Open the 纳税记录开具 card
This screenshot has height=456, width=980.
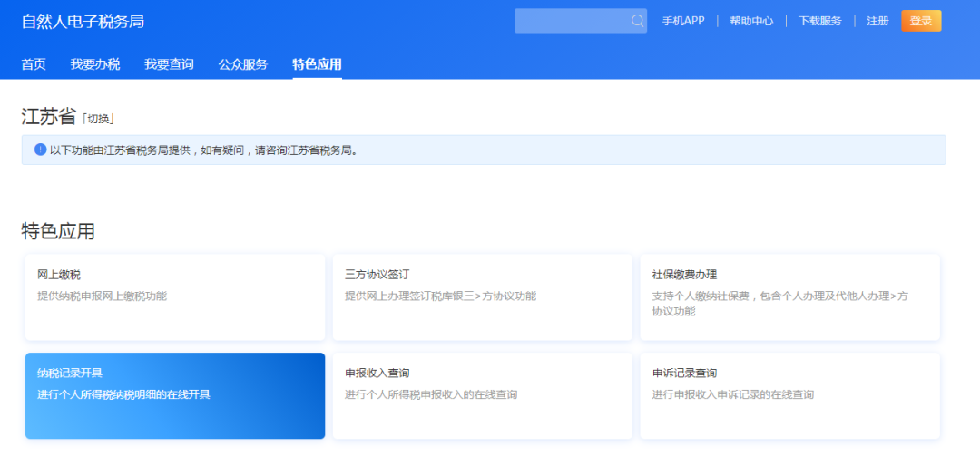click(175, 396)
